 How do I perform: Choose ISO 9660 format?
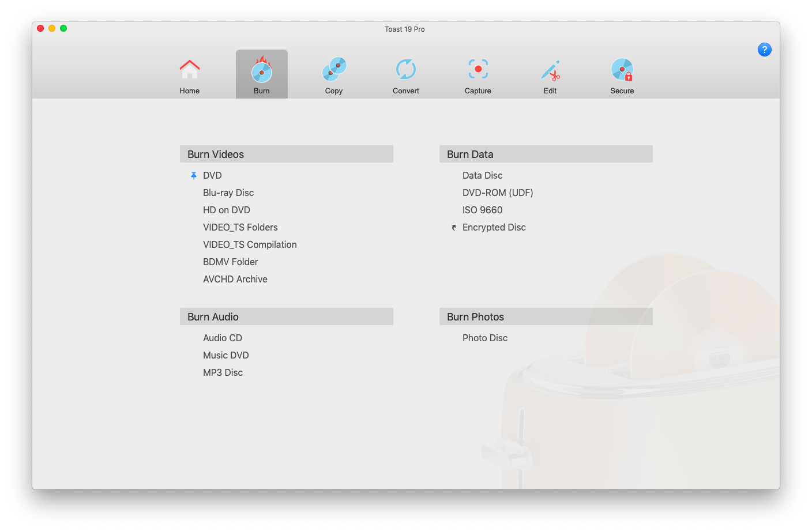483,210
